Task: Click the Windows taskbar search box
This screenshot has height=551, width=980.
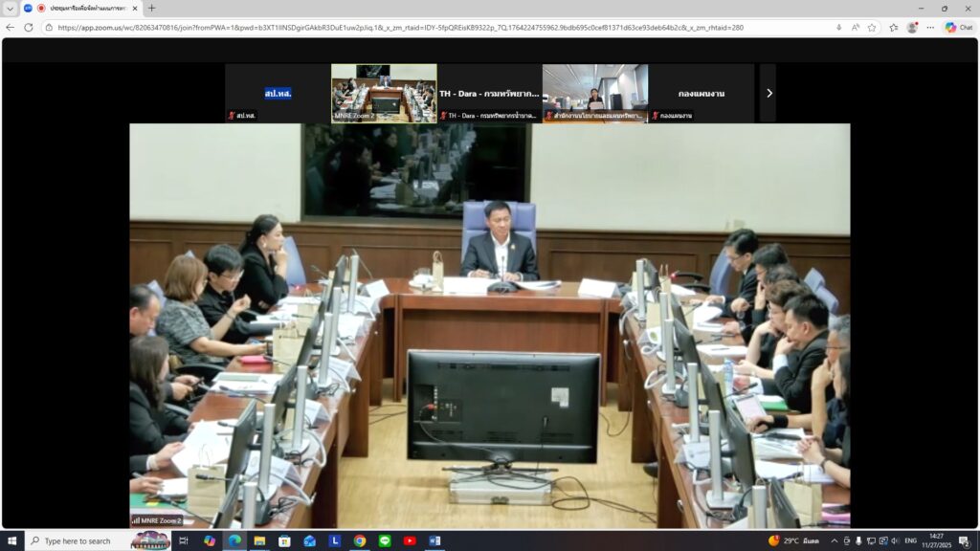Action: click(77, 540)
